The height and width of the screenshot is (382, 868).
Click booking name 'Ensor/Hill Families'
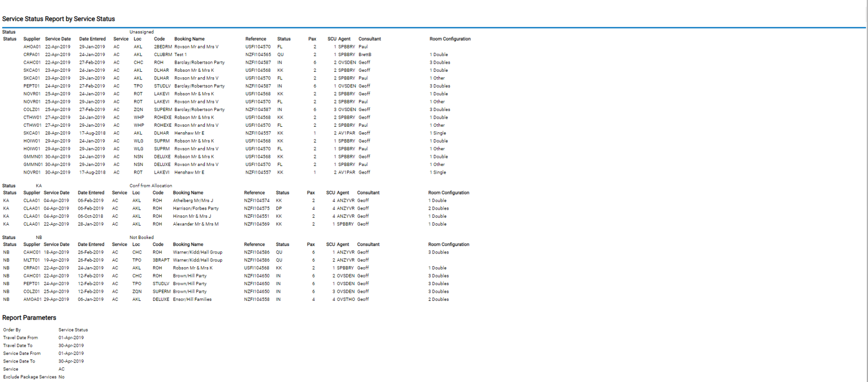coord(192,299)
